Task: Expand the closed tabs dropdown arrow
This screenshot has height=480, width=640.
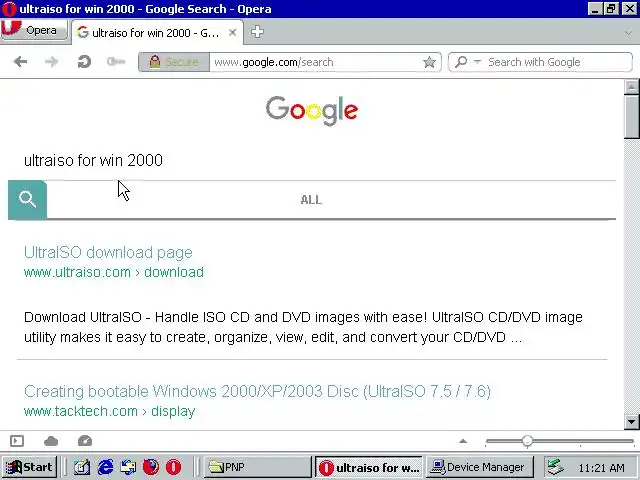Action: [x=629, y=33]
